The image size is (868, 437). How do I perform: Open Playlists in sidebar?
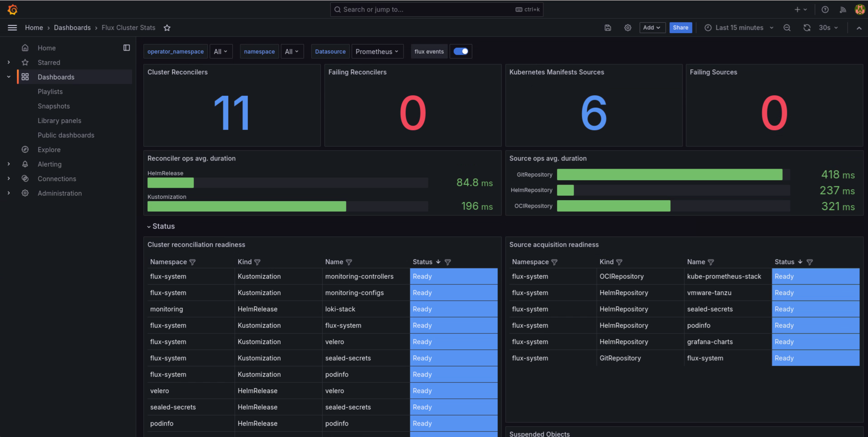point(50,91)
